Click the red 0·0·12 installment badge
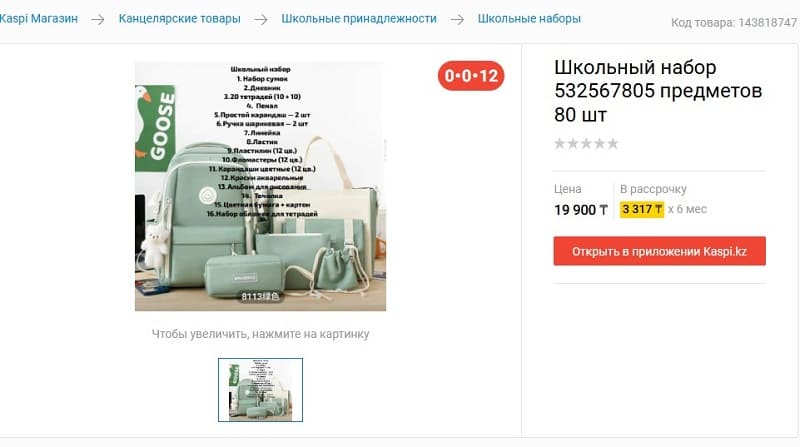Viewport: 800px width, 447px height. [471, 76]
